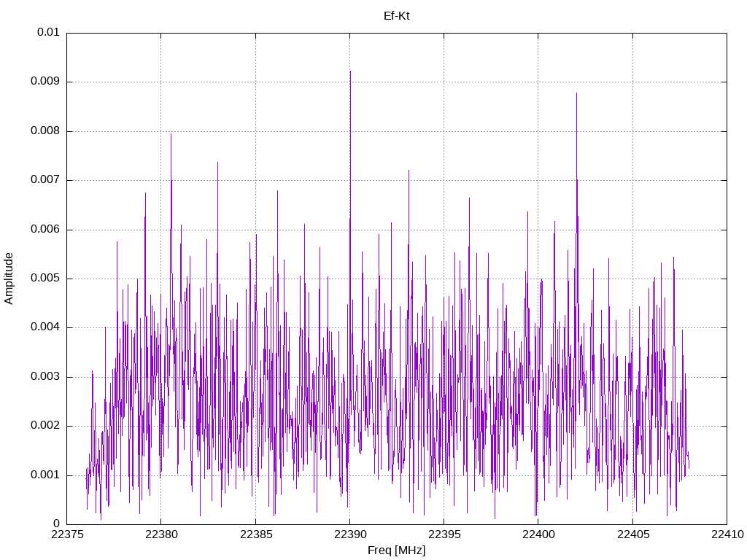Click the x-axis tick label 22405
This screenshot has height=560, width=747.
click(x=632, y=534)
